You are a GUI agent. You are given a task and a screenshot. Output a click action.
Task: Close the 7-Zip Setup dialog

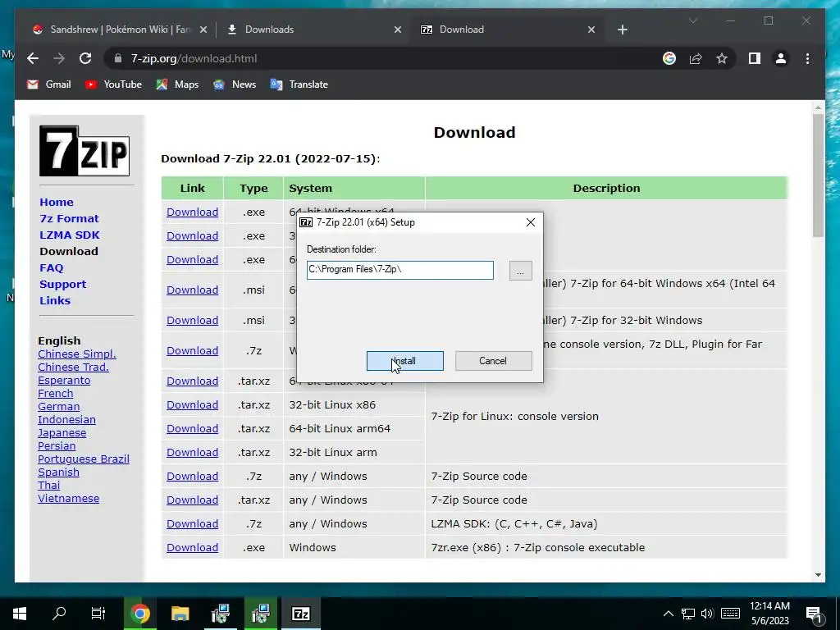[531, 222]
